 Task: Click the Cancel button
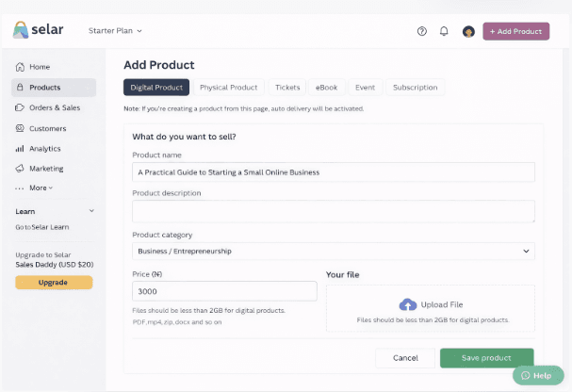click(x=405, y=358)
